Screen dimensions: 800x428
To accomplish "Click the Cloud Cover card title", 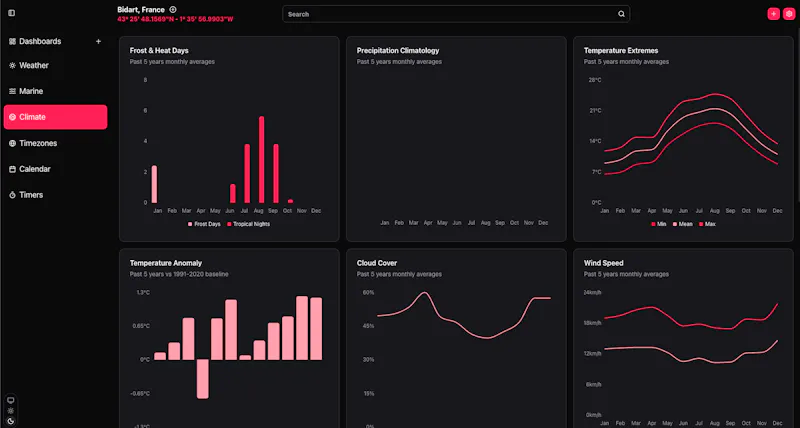I will click(x=377, y=263).
